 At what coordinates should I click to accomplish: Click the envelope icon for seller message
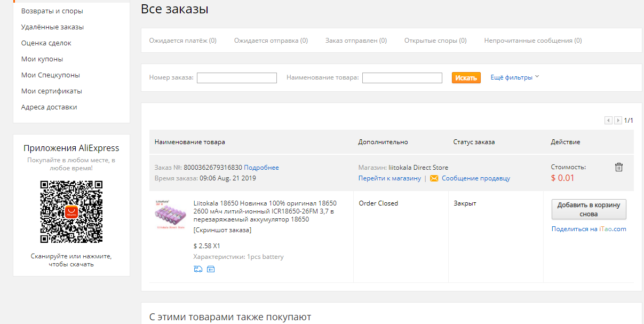pos(434,178)
